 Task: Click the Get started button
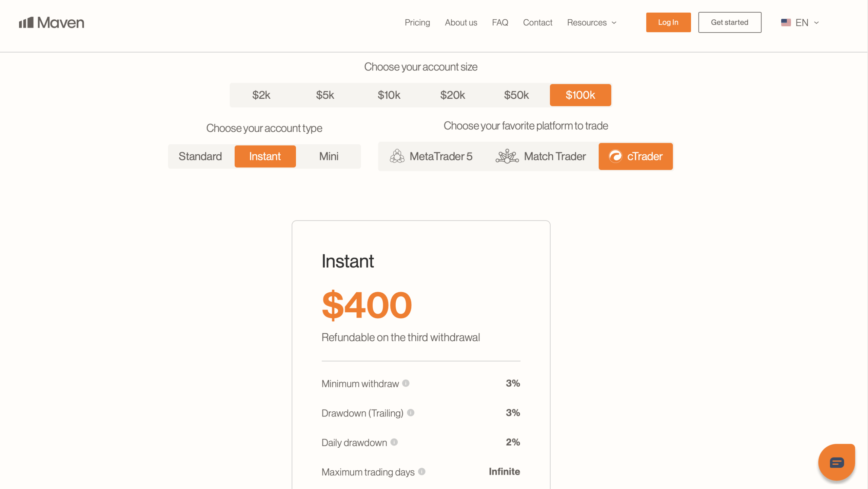pos(729,22)
